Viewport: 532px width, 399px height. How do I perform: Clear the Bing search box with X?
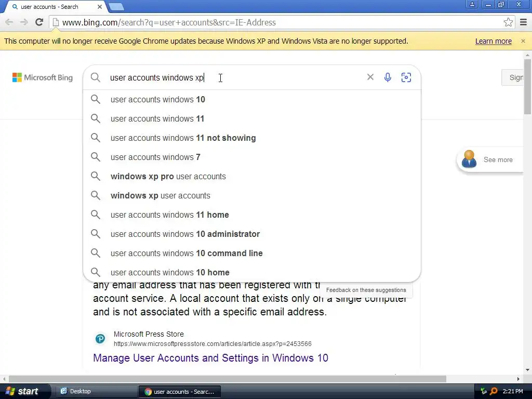pos(370,77)
